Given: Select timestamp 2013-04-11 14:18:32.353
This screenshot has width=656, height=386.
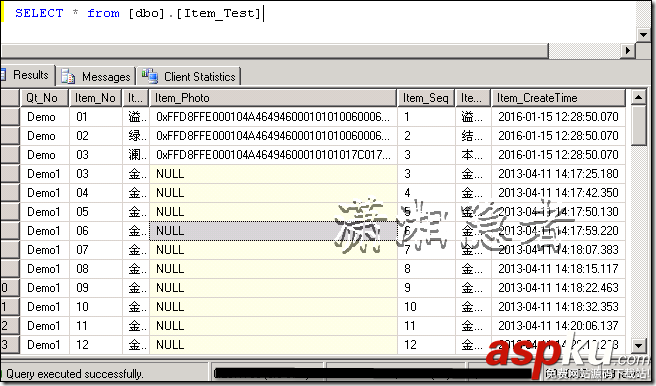Looking at the screenshot, I should (x=558, y=307).
